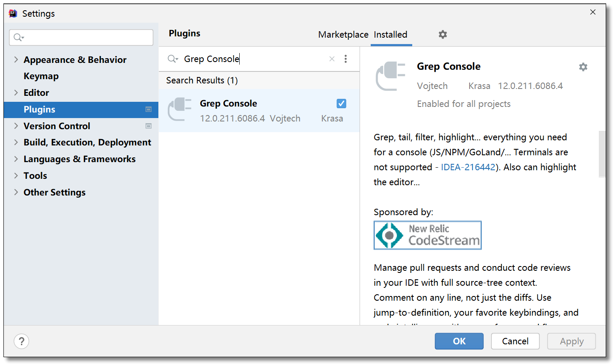This screenshot has height=364, width=613.
Task: Expand Build, Execution, Deployment node
Action: point(16,142)
